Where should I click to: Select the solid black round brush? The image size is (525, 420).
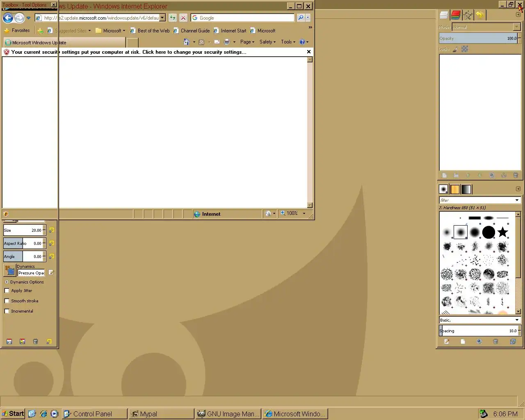488,232
